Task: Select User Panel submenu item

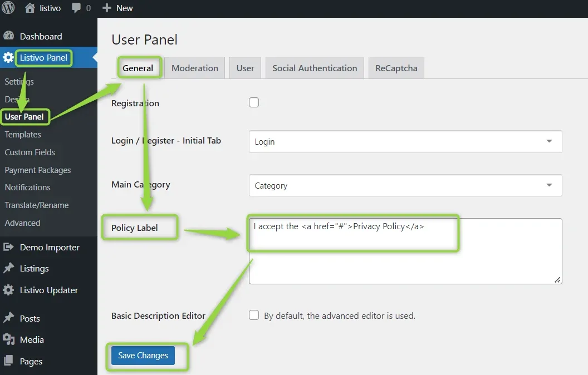Action: [x=24, y=116]
